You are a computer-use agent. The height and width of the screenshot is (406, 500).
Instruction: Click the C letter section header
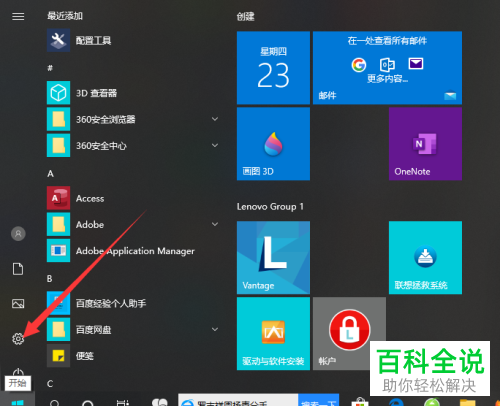50,384
